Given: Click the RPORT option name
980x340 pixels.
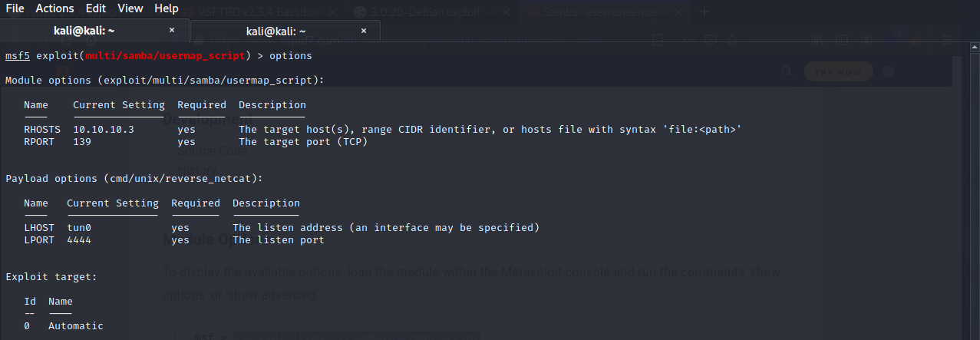Looking at the screenshot, I should pyautogui.click(x=39, y=142).
